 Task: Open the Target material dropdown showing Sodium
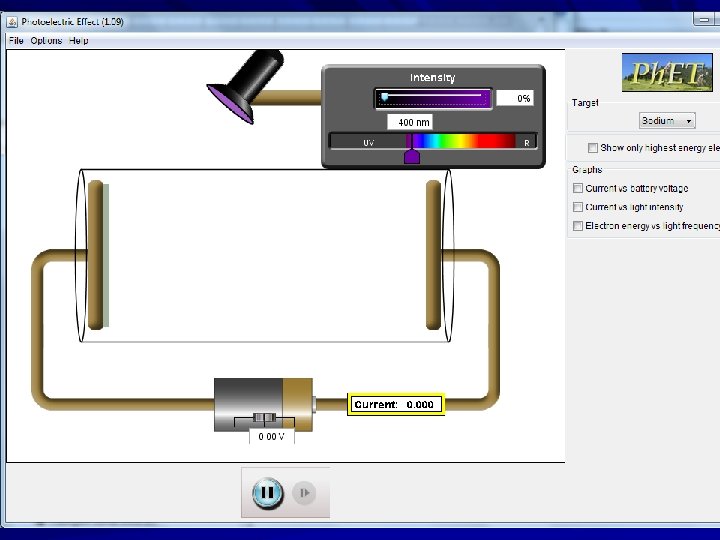point(667,121)
